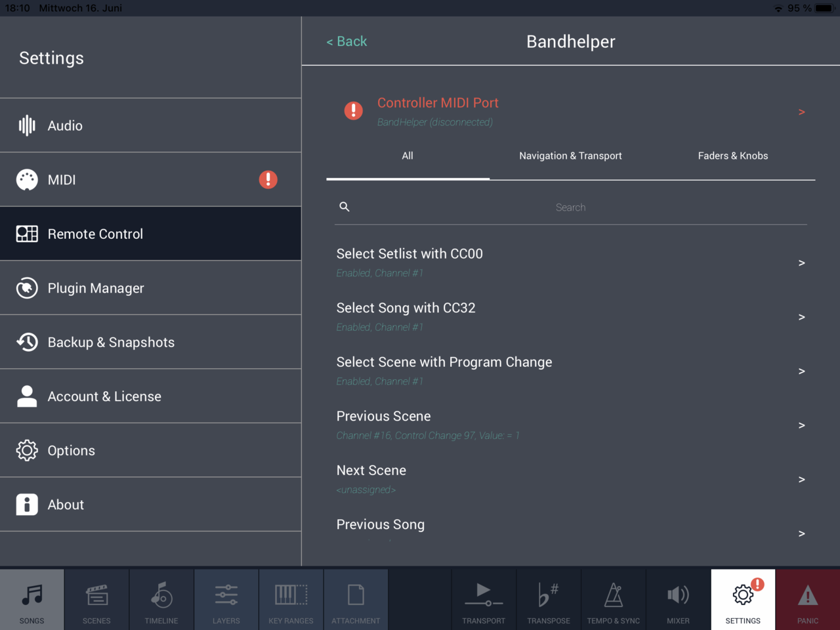840x630 pixels.
Task: Expand Select Song with CC32 chevron
Action: click(x=801, y=317)
